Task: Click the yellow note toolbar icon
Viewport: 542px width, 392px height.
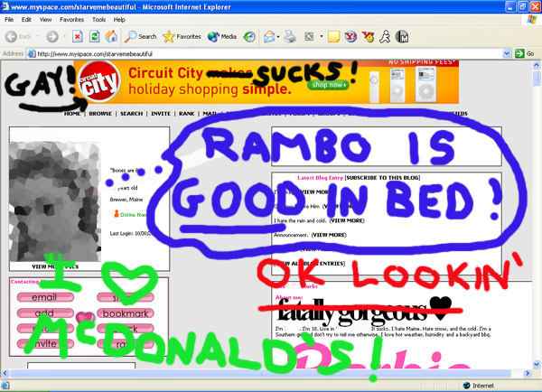Action: point(333,36)
